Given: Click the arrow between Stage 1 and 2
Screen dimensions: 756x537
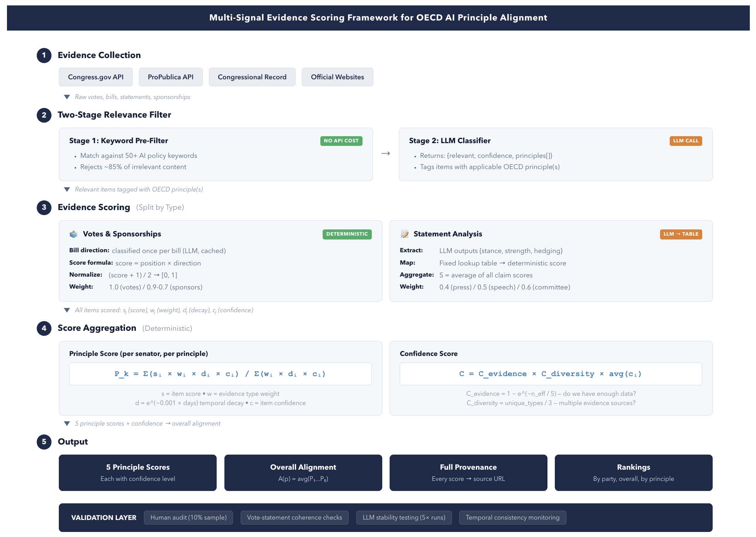Looking at the screenshot, I should pyautogui.click(x=386, y=154).
